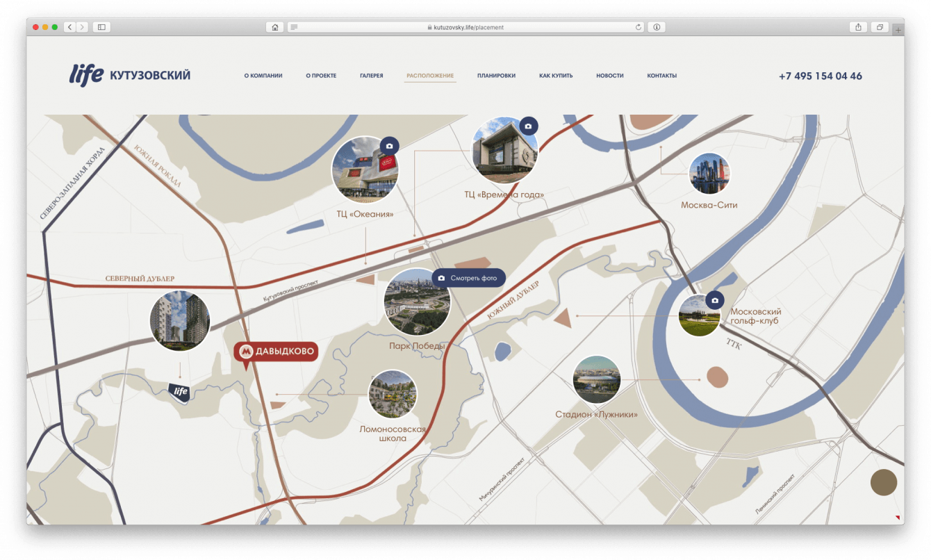Call the phone number +7 495 154 04 46

821,76
